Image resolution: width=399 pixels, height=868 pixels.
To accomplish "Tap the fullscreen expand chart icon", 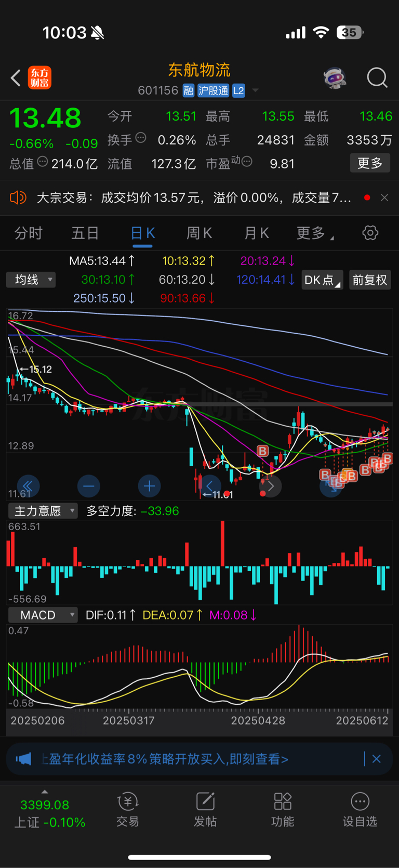I will pyautogui.click(x=330, y=486).
